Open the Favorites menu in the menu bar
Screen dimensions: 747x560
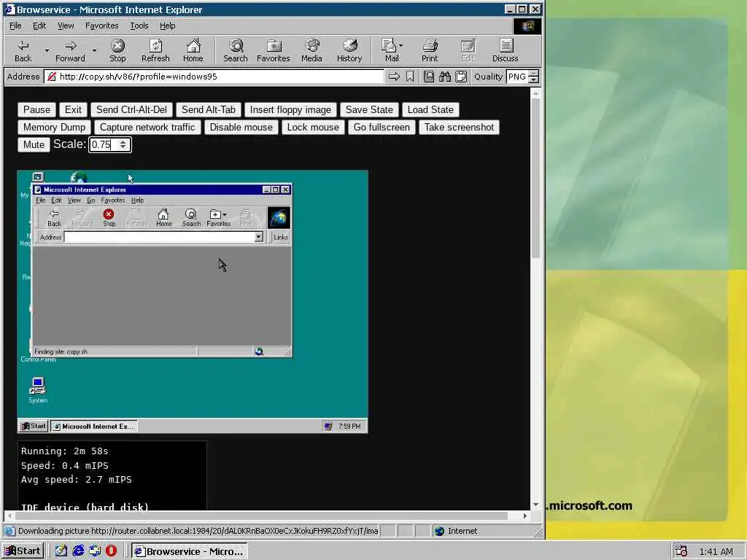pyautogui.click(x=101, y=26)
